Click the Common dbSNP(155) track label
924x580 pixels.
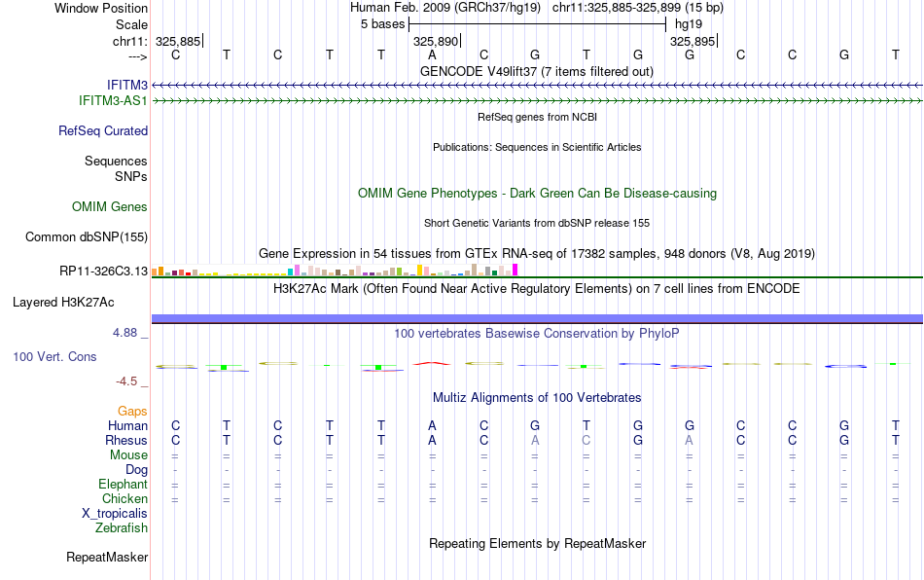coord(87,236)
